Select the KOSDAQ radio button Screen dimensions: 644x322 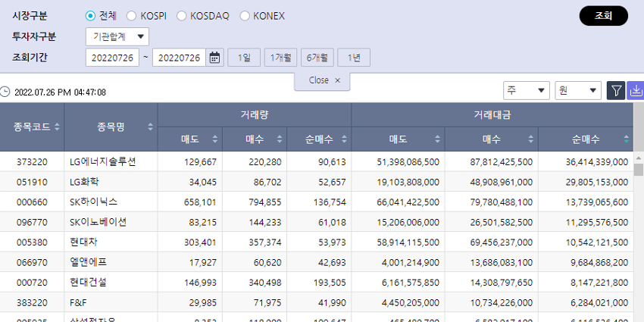click(x=184, y=16)
